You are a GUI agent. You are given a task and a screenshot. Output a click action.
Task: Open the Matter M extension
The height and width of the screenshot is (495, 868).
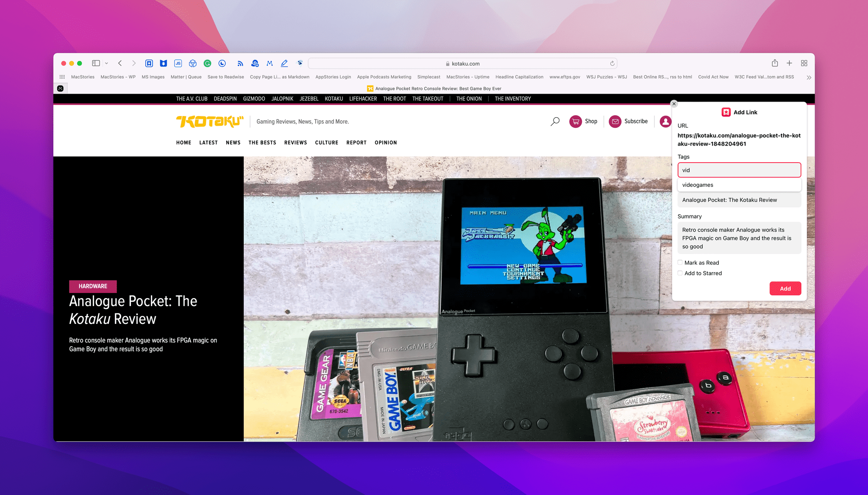point(270,63)
